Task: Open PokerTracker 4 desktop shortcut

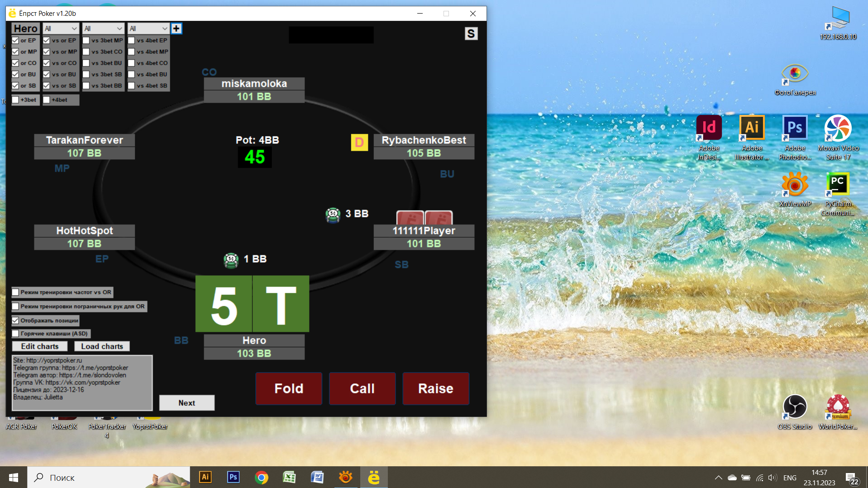Action: click(107, 428)
